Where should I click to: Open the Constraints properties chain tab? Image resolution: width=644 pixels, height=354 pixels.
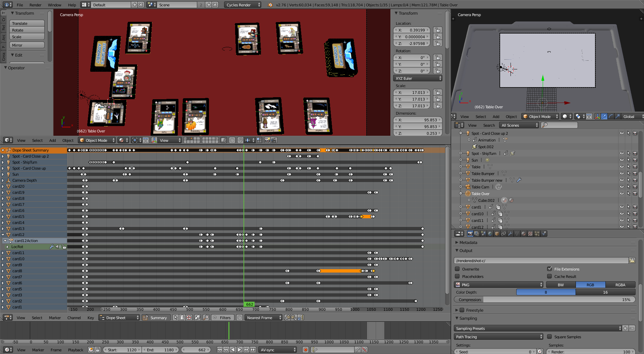(503, 234)
